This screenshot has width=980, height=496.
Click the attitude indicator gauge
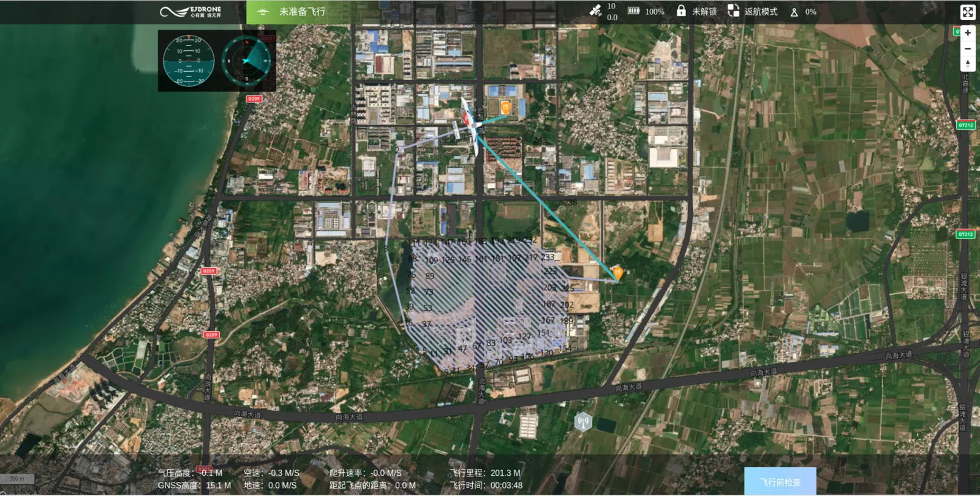pos(189,61)
